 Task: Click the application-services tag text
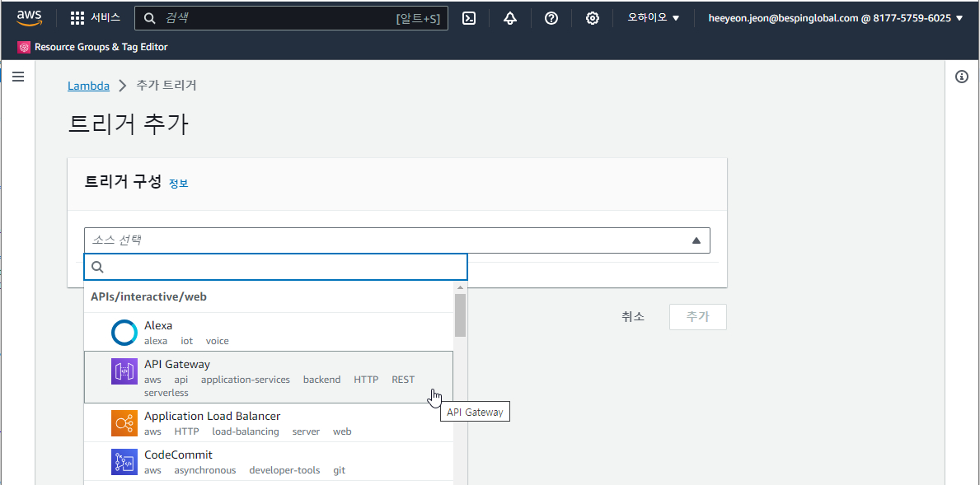tap(246, 380)
